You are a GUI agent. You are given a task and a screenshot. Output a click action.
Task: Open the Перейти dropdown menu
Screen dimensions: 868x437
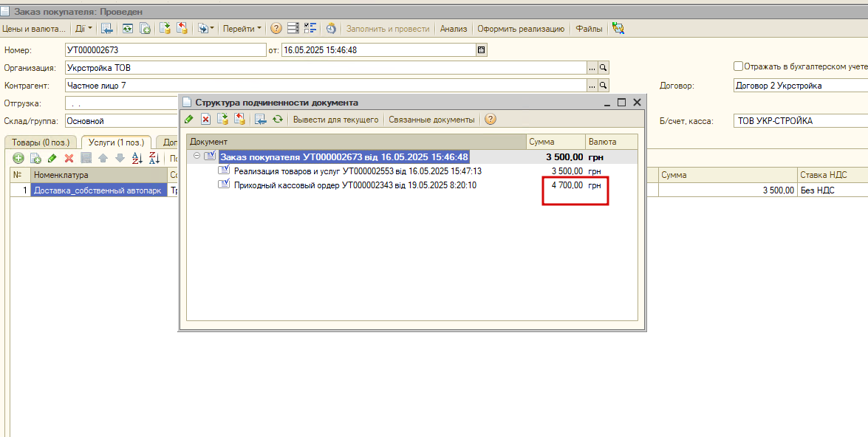pyautogui.click(x=242, y=28)
